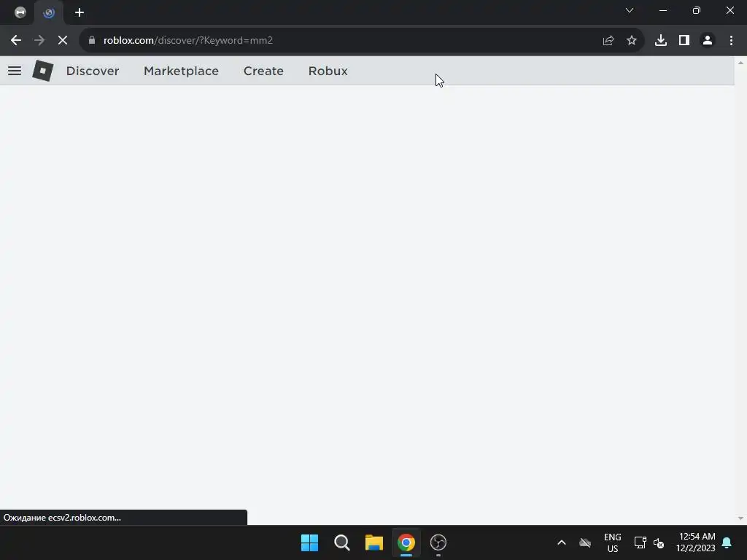The image size is (747, 560).
Task: Open Chrome profile avatar menu
Action: (708, 41)
